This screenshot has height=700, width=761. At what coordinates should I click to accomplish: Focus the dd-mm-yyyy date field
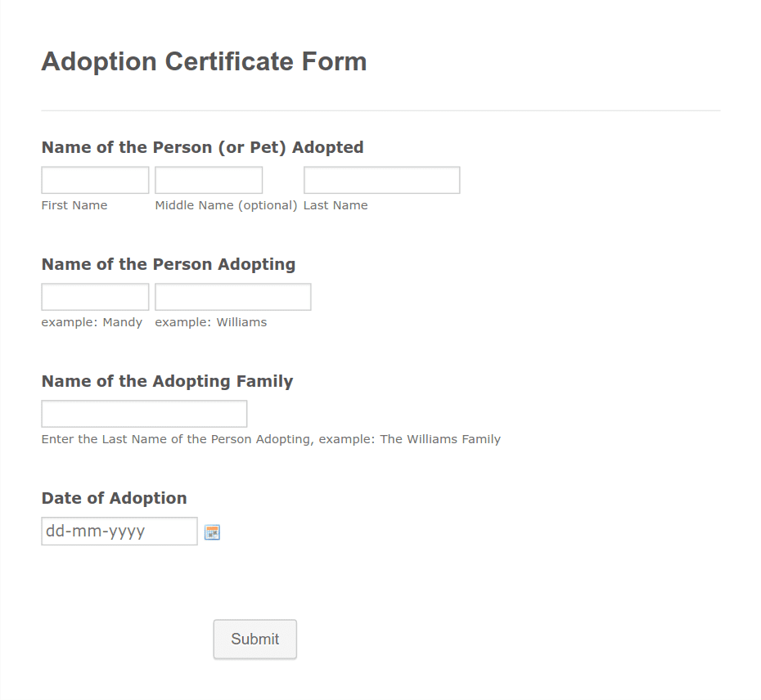click(119, 532)
